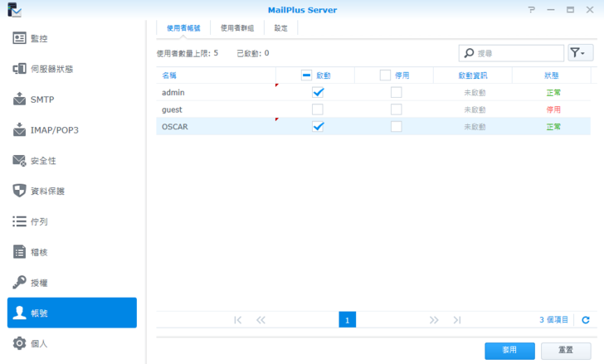Check the 停用 checkbox for OSCAR
Screen dimensions: 604x364
pyautogui.click(x=396, y=127)
